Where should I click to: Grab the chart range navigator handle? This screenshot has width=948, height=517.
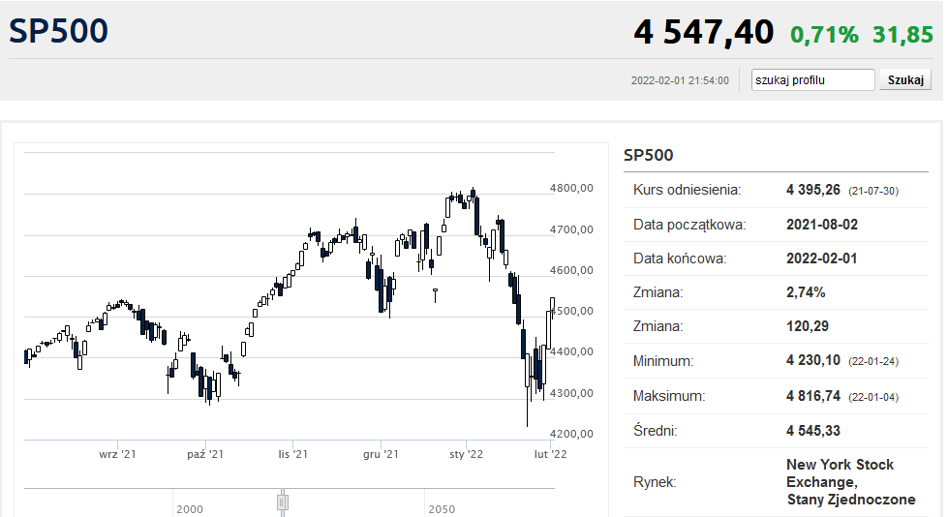(x=283, y=501)
